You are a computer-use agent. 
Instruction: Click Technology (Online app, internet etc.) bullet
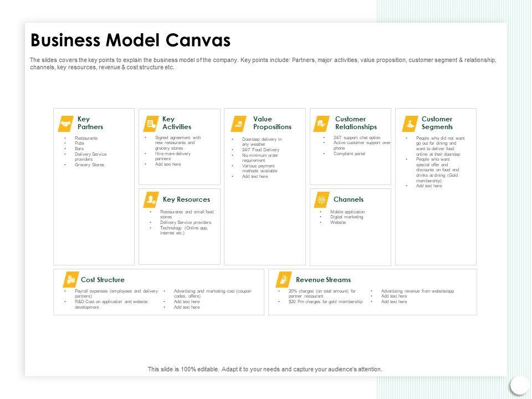[x=184, y=231]
